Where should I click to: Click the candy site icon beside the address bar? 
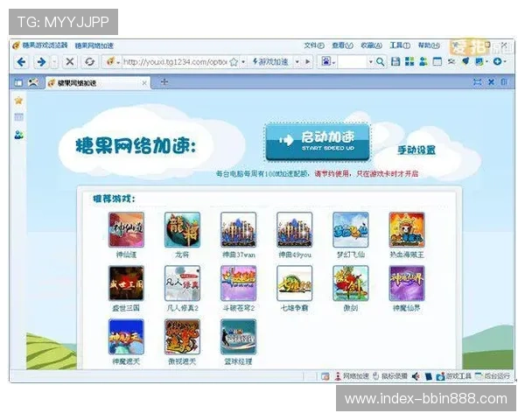tap(110, 61)
